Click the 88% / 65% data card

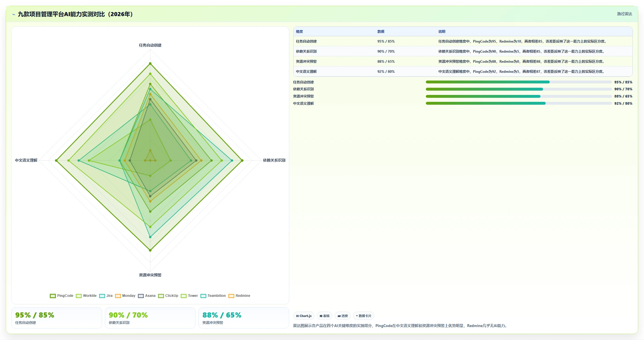pyautogui.click(x=244, y=318)
